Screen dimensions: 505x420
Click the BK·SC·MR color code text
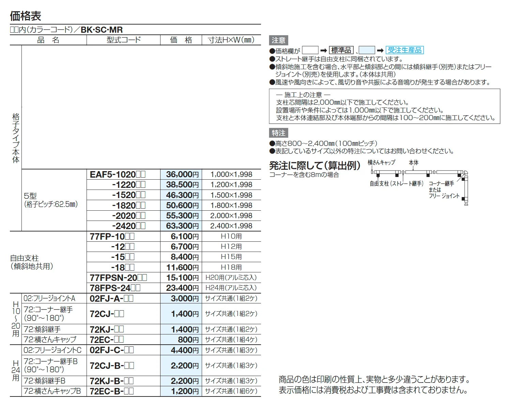click(x=102, y=30)
